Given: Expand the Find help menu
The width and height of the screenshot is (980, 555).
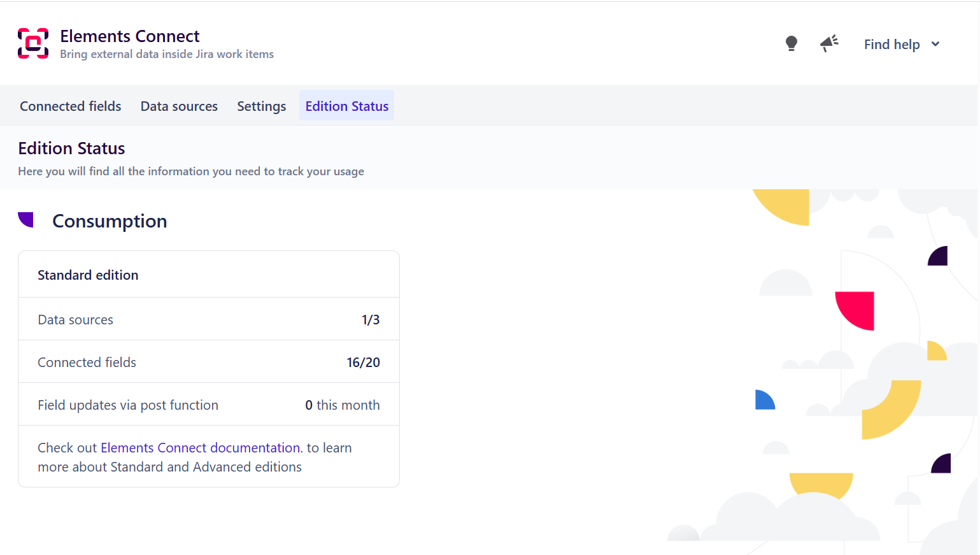Looking at the screenshot, I should click(x=891, y=45).
